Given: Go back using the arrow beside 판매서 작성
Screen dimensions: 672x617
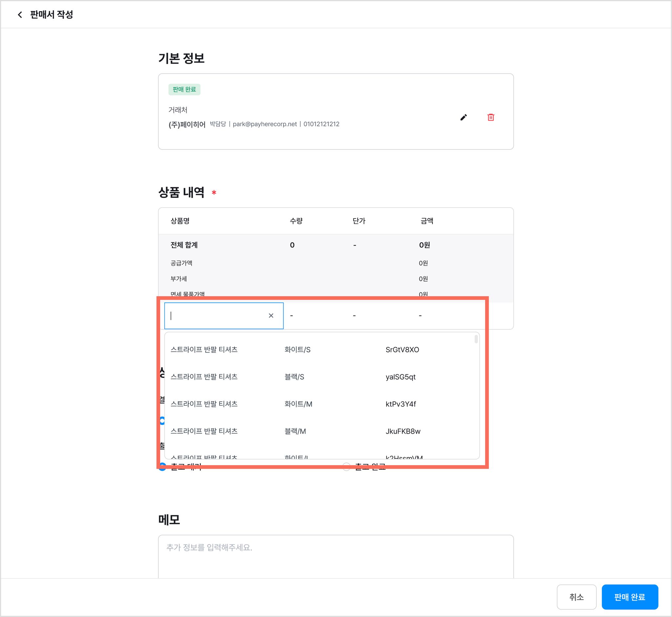Looking at the screenshot, I should pos(20,15).
